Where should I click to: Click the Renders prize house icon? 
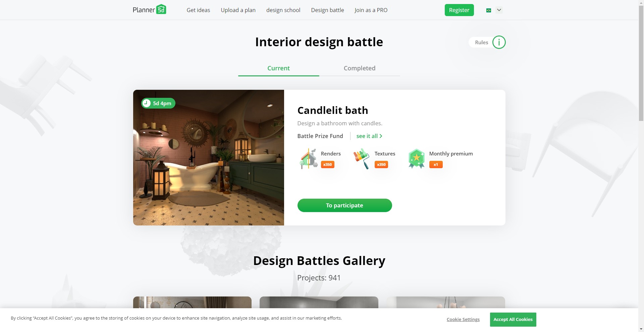[x=309, y=159]
